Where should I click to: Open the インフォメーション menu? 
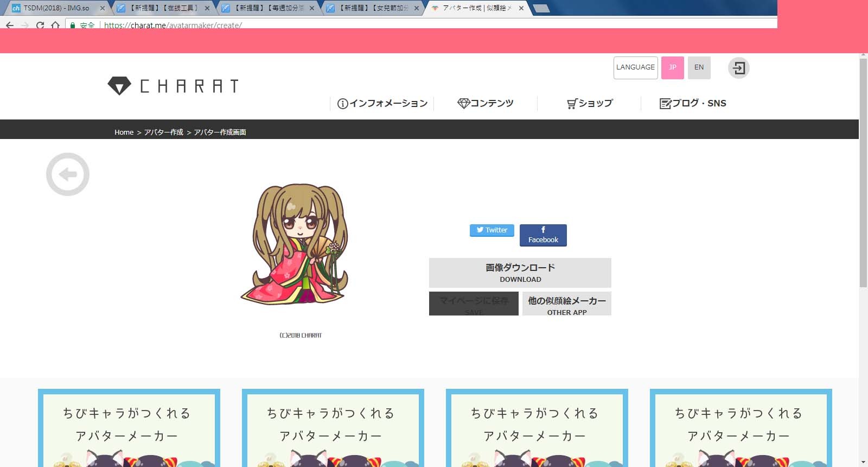click(382, 103)
